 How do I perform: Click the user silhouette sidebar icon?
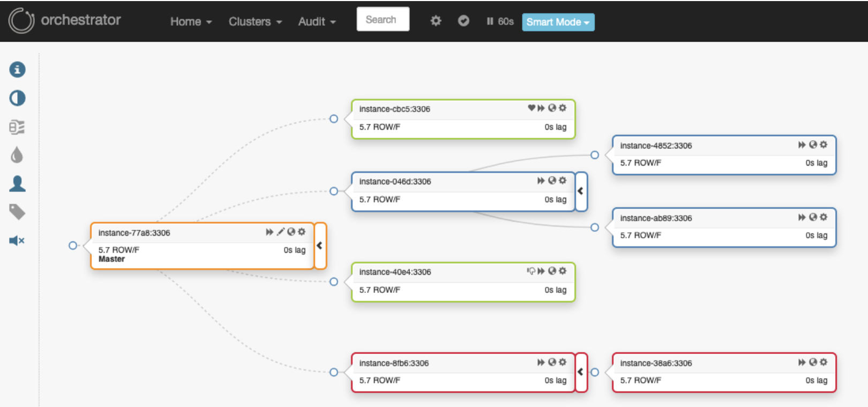tap(17, 184)
